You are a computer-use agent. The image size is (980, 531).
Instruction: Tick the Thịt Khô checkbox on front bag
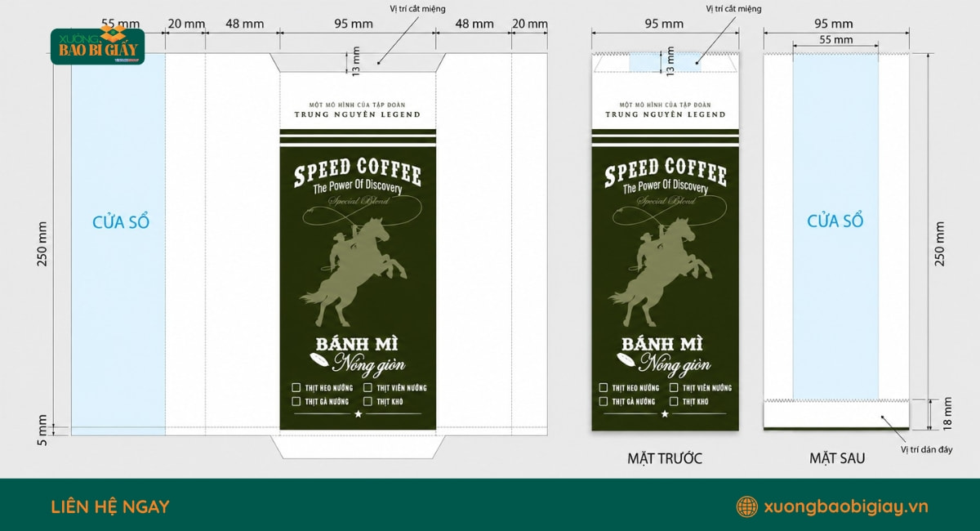675,401
